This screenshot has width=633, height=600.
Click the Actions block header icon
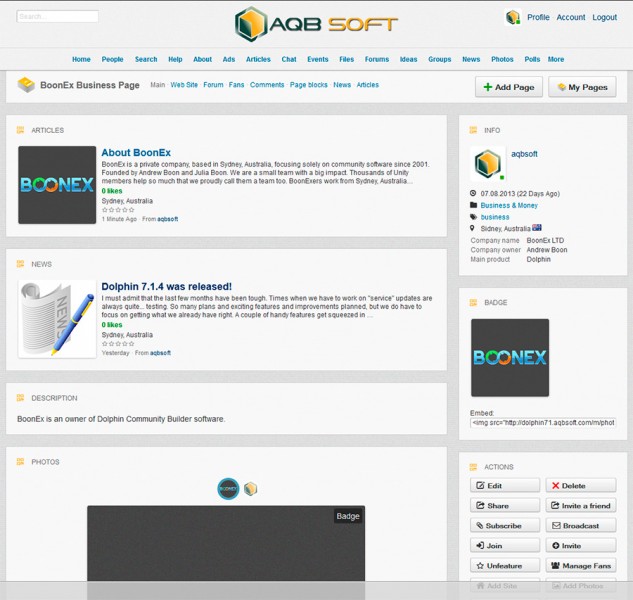point(473,467)
